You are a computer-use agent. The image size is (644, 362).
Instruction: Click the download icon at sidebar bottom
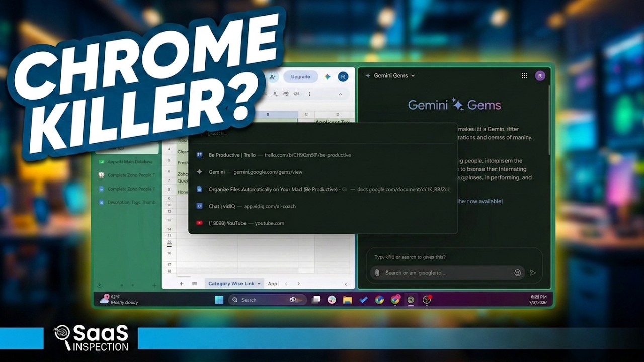tap(100, 285)
